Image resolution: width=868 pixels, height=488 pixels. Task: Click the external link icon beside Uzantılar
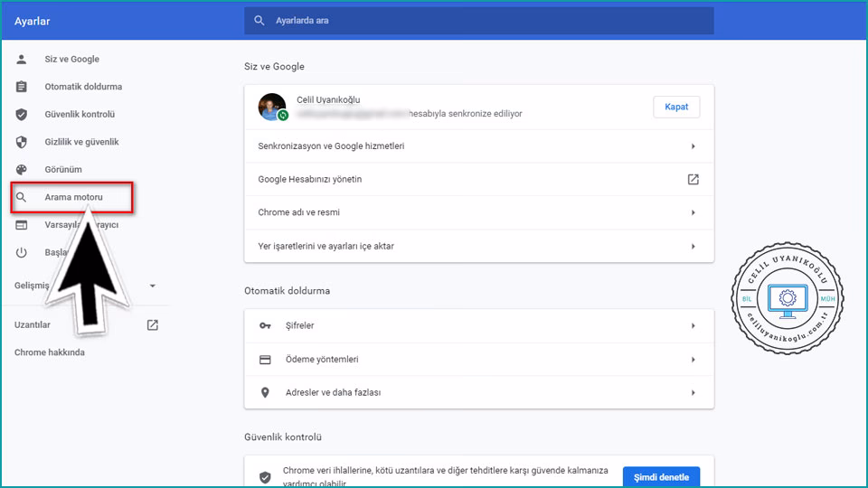(153, 324)
